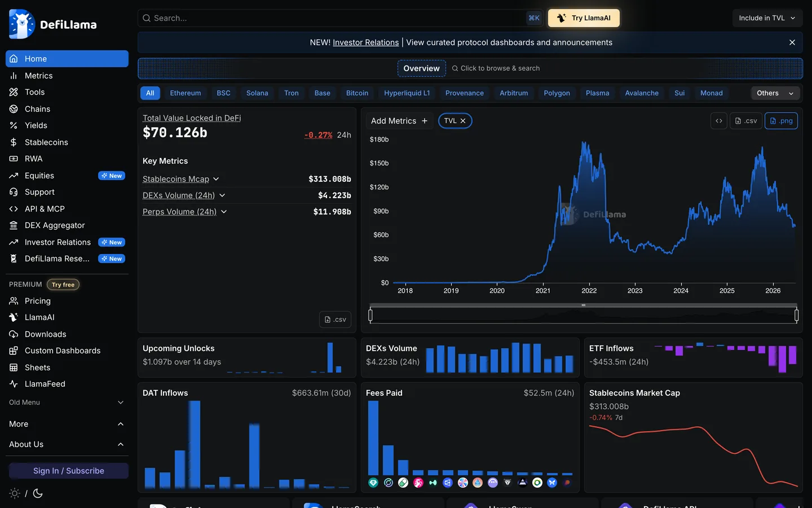The width and height of the screenshot is (812, 508).
Task: Open Custom Dashboards
Action: click(67, 351)
